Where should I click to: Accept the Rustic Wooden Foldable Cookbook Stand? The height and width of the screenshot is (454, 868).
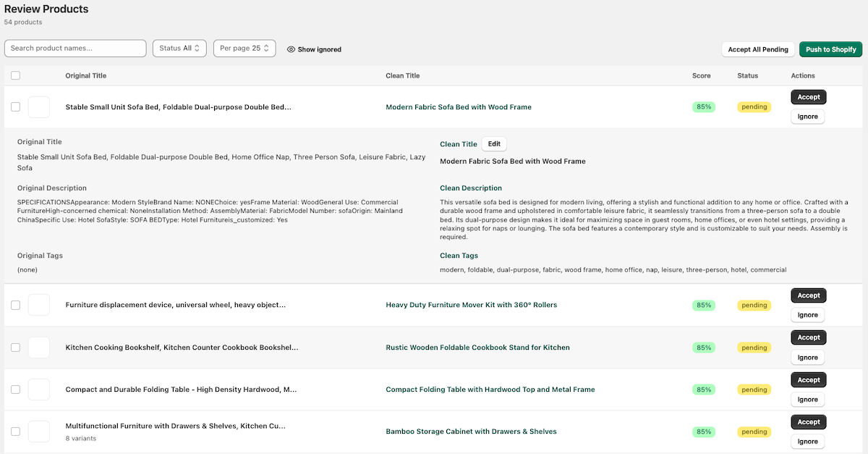[809, 337]
